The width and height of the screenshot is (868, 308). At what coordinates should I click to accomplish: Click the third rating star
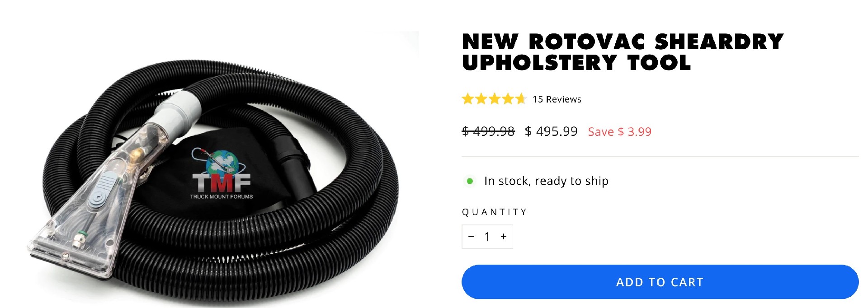coord(495,98)
